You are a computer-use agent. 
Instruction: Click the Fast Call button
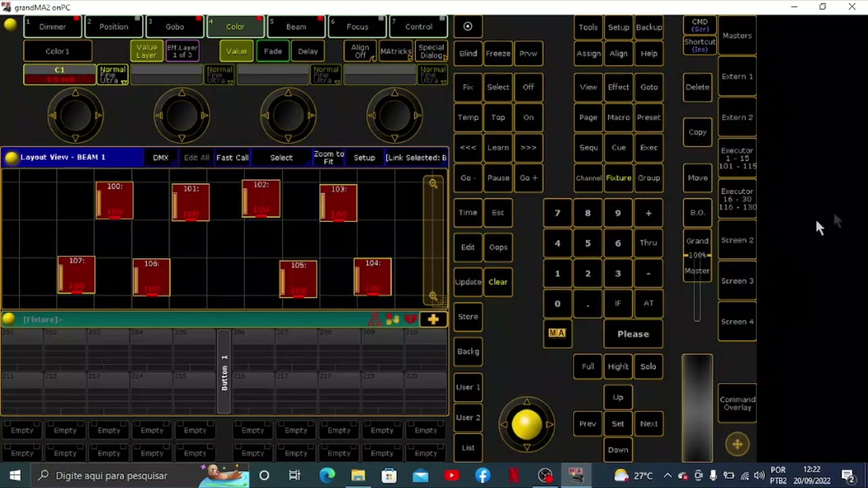pos(233,157)
